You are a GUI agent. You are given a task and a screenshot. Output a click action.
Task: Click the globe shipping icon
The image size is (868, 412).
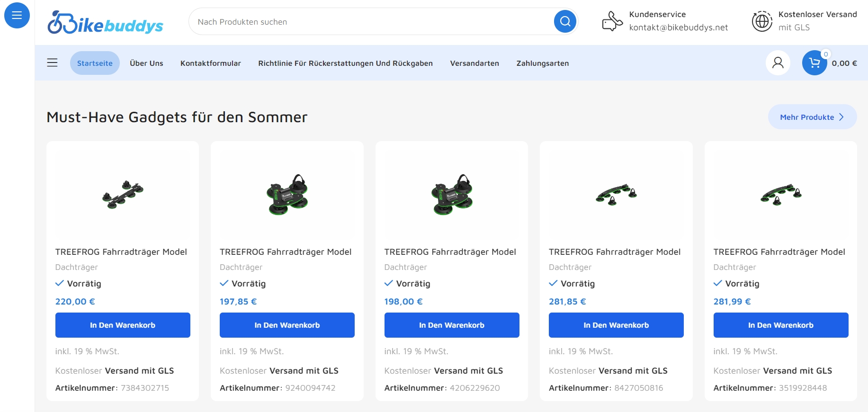[x=762, y=21]
